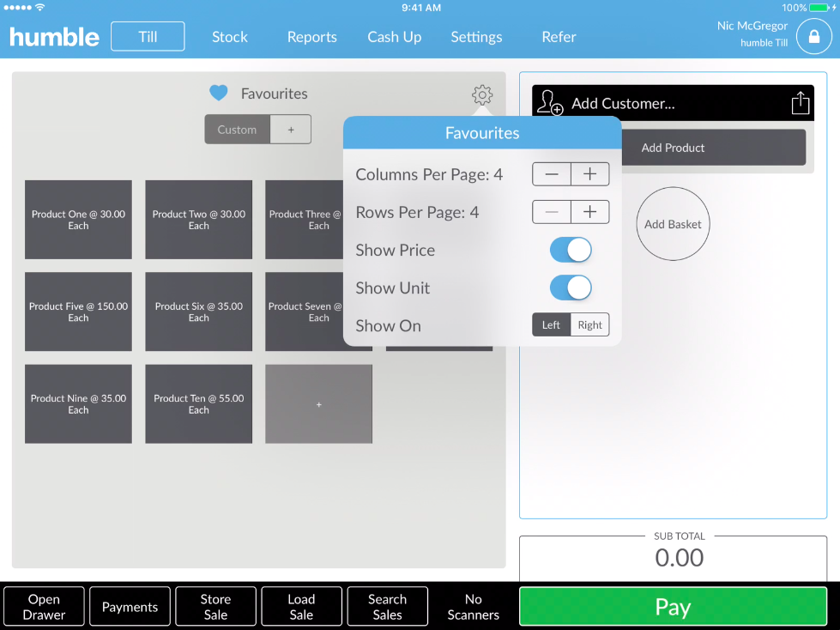840x630 pixels.
Task: Tap the blue heart Favourites icon
Action: click(x=219, y=94)
